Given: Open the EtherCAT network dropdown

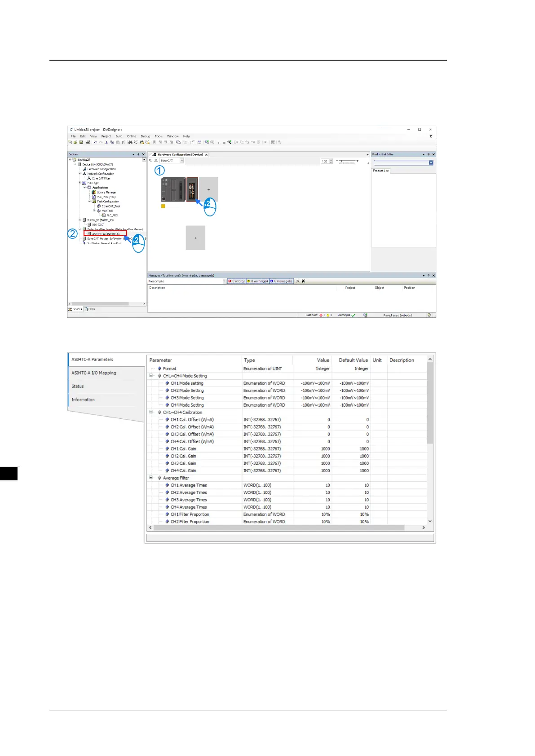Looking at the screenshot, I should pos(182,161).
